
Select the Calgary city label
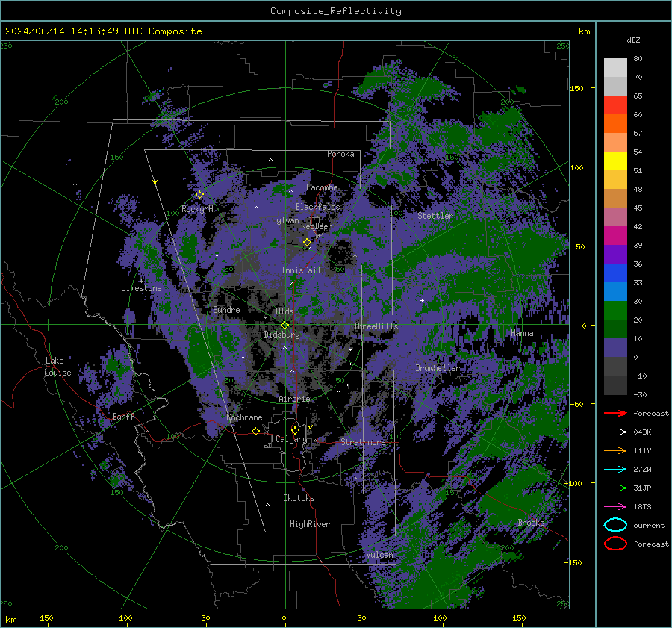pyautogui.click(x=291, y=439)
